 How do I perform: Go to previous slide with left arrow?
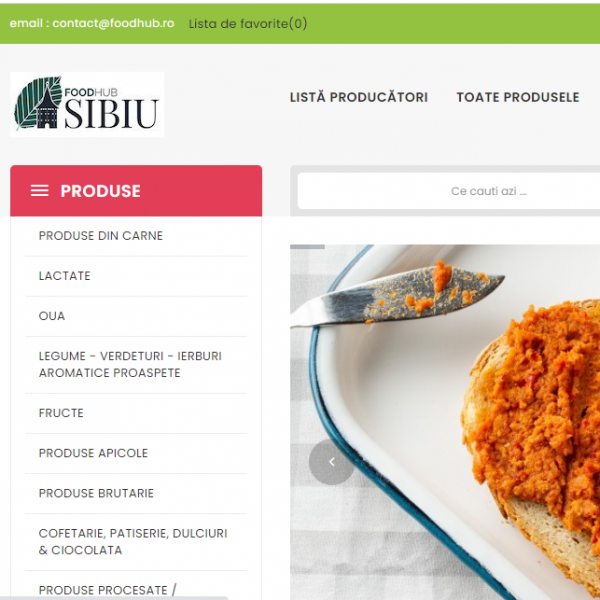point(332,462)
